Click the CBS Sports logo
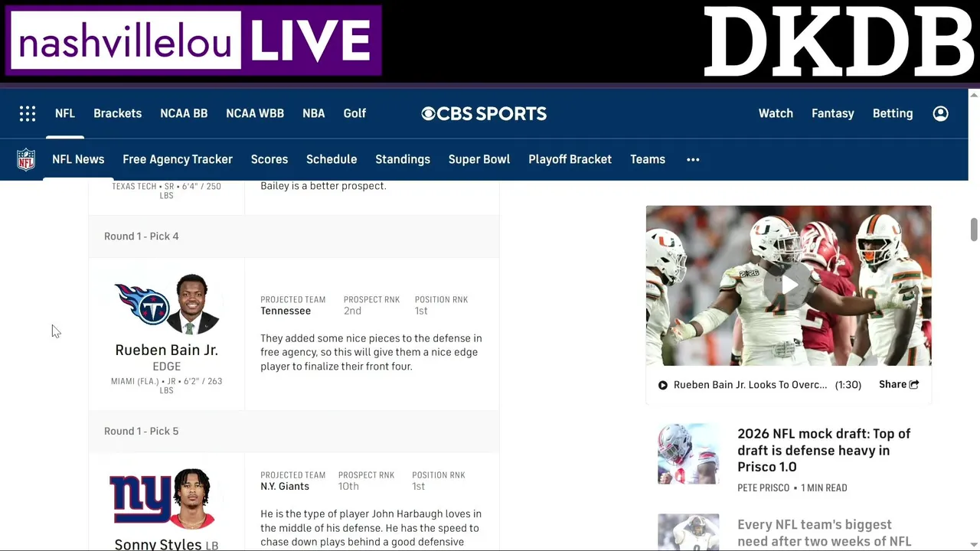Image resolution: width=980 pixels, height=551 pixels. coord(484,113)
